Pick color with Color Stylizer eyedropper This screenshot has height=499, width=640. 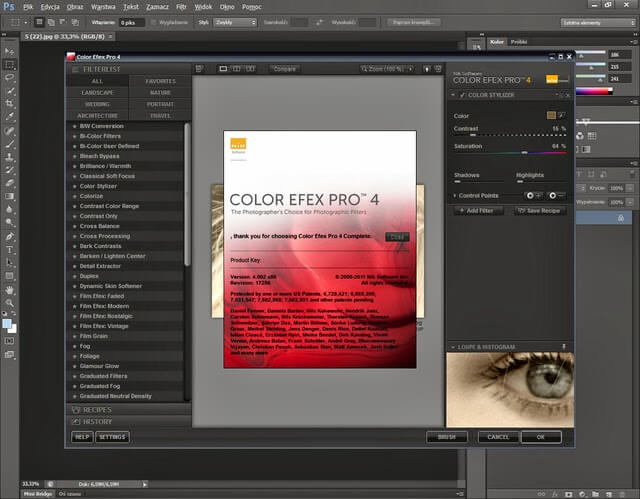(x=562, y=115)
